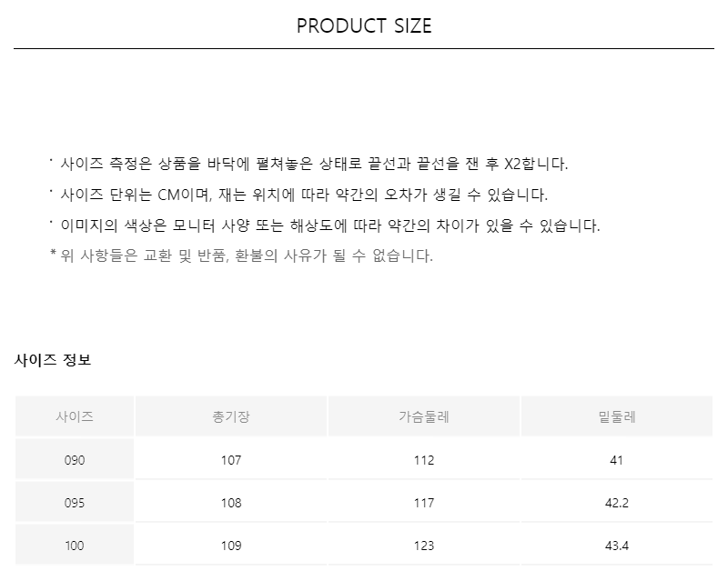Click the 43.4 hem value cell
This screenshot has height=581, width=728.
617,546
